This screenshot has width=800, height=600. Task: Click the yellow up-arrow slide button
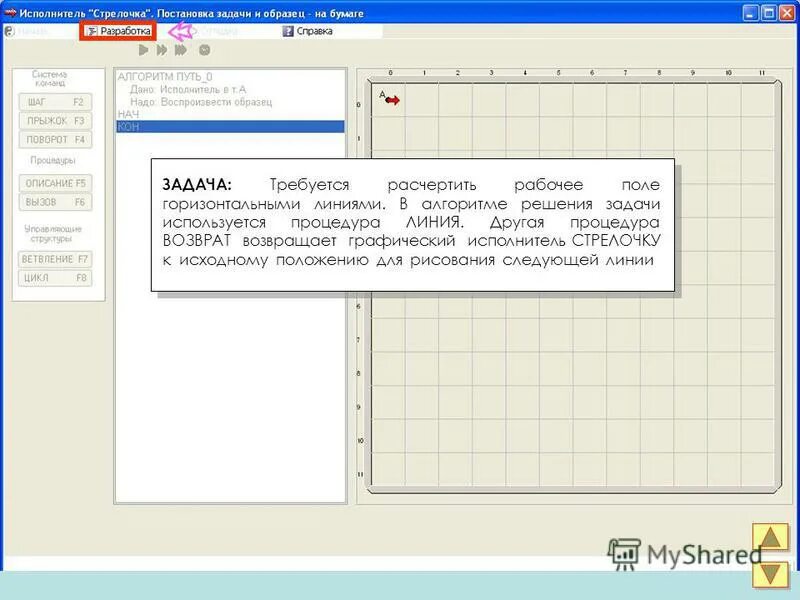click(x=770, y=539)
